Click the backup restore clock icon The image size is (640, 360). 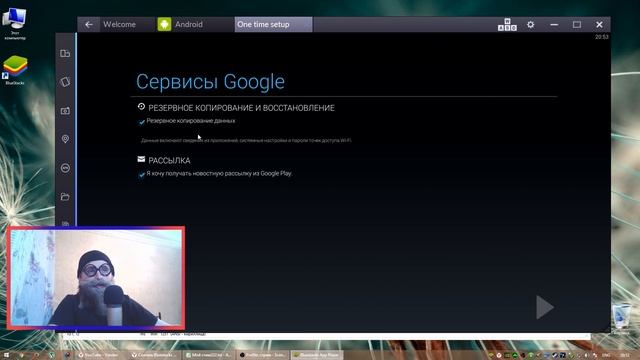click(141, 107)
